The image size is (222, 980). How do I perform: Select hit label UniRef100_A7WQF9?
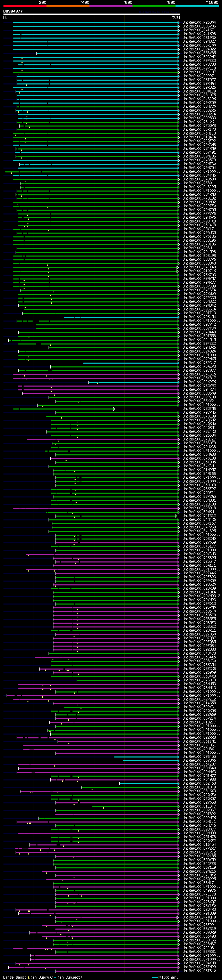[x=199, y=918]
